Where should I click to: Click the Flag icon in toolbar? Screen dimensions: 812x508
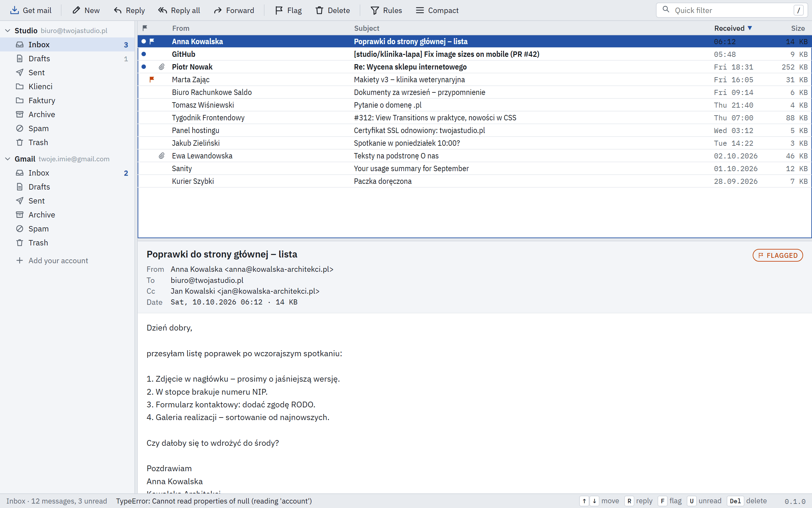279,10
